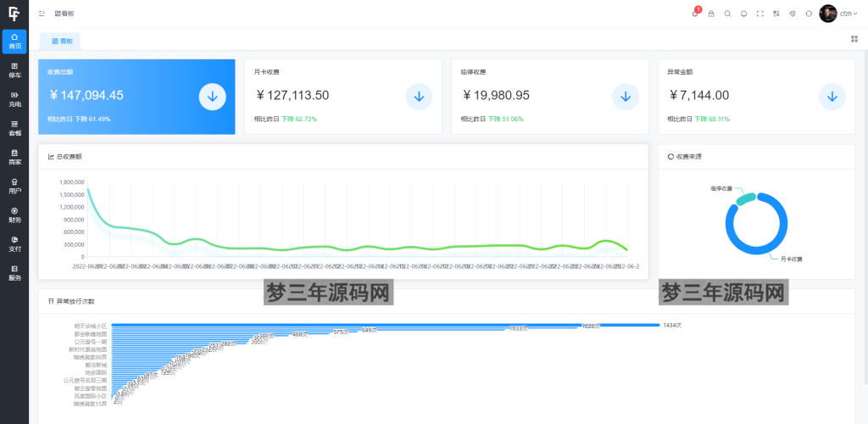Click the 月卡收费 card arrow button
The width and height of the screenshot is (868, 424).
click(419, 97)
